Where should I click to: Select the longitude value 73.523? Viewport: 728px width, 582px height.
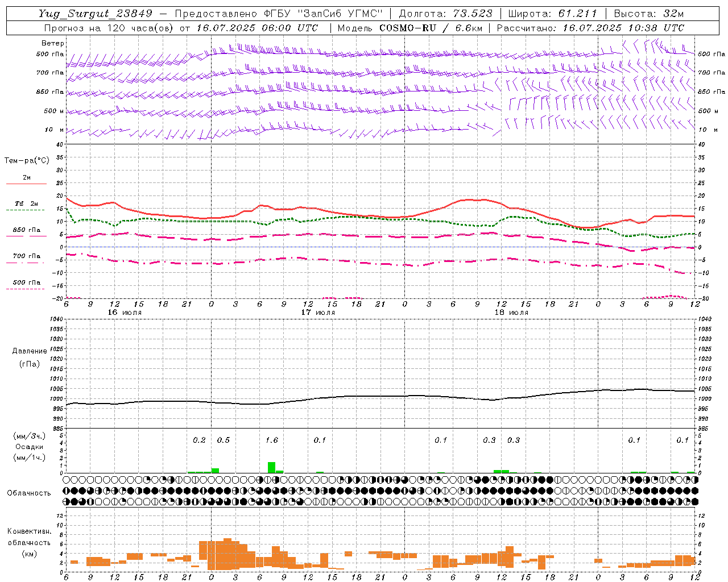[473, 14]
